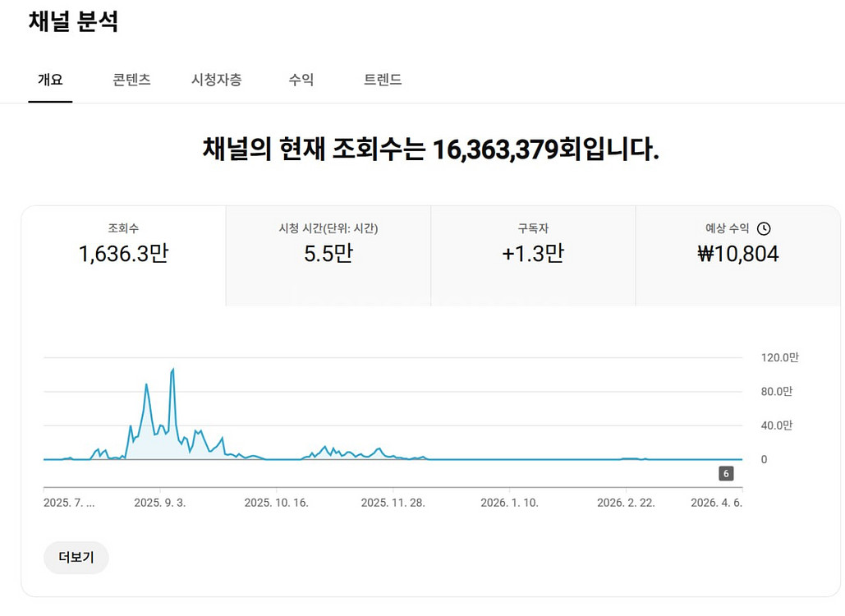This screenshot has width=845, height=616.
Task: Switch to the 개요 tab
Action: coord(50,80)
